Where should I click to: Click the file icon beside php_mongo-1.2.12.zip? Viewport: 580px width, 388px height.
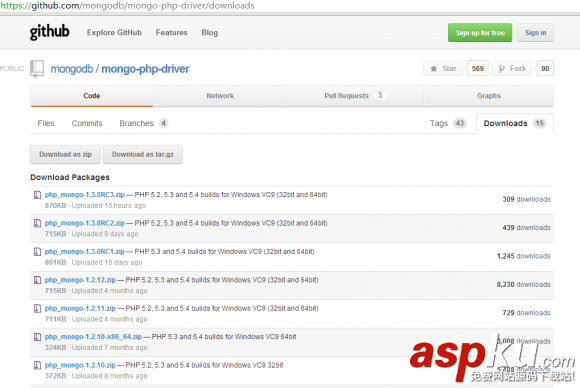(x=37, y=280)
